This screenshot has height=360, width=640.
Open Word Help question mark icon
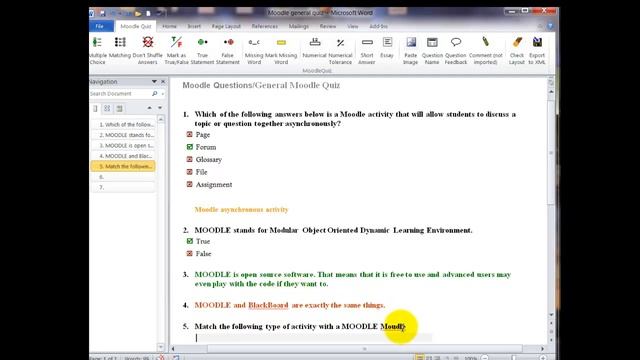550,26
